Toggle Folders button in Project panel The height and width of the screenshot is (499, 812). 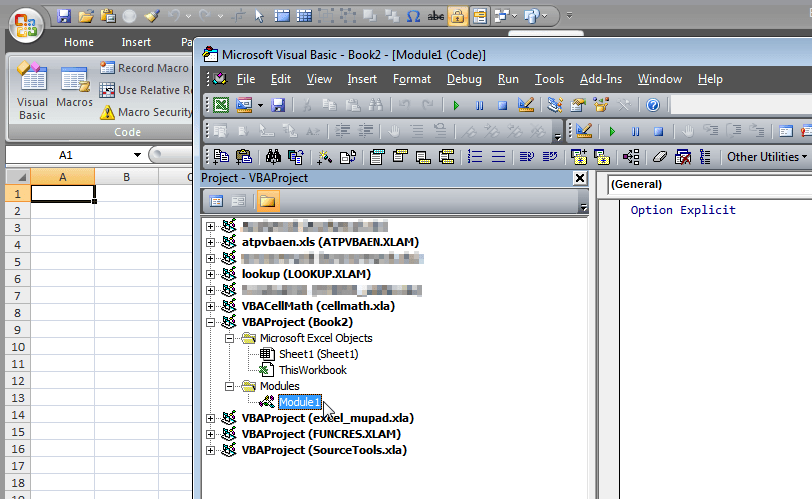tap(267, 201)
